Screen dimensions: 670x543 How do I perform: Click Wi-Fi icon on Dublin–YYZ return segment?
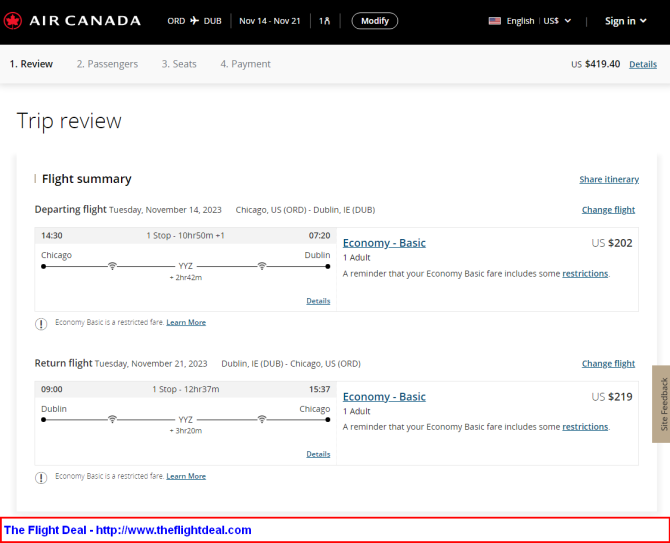coord(112,419)
